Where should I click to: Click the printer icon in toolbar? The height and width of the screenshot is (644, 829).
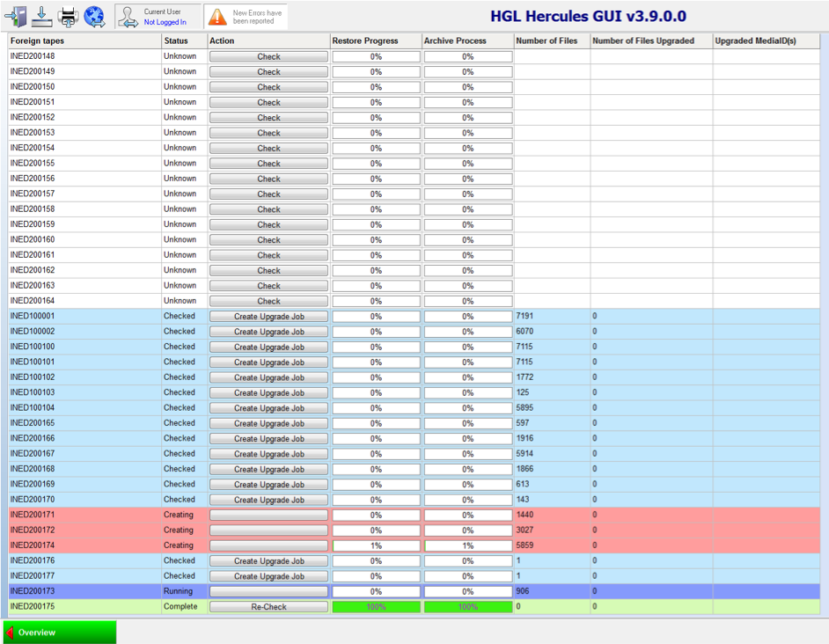pyautogui.click(x=68, y=17)
